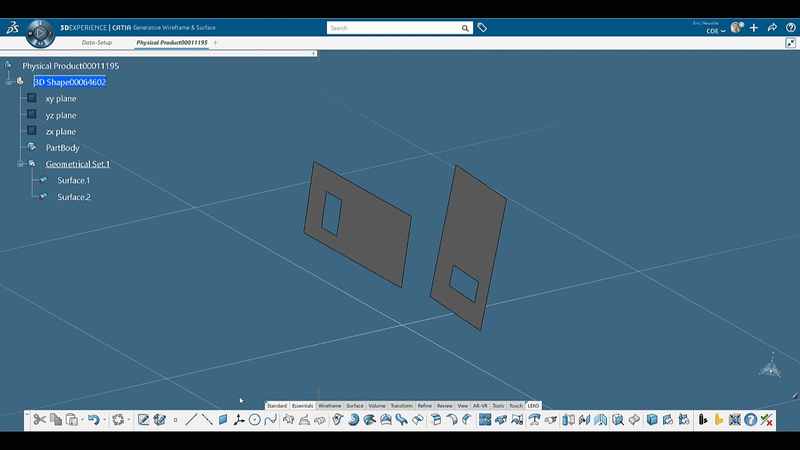Click the Undo arrow icon
This screenshot has height=450, width=800.
tap(93, 420)
